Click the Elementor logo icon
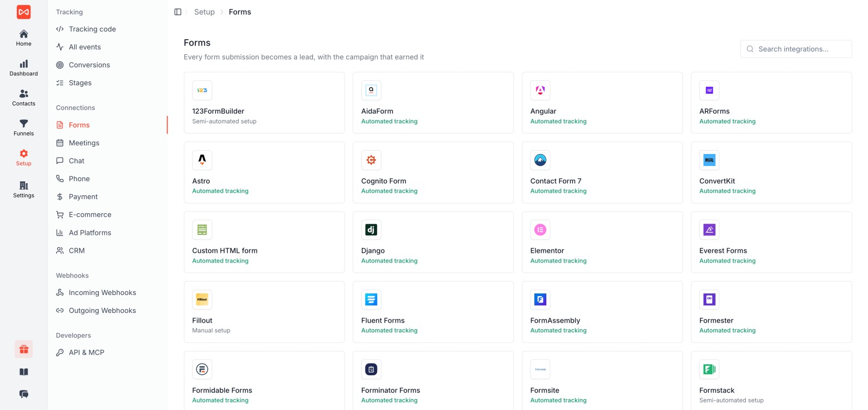The width and height of the screenshot is (868, 410). [540, 230]
